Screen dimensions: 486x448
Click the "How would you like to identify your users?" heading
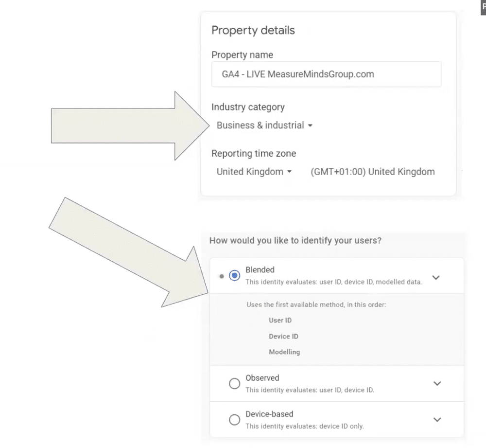pos(295,240)
